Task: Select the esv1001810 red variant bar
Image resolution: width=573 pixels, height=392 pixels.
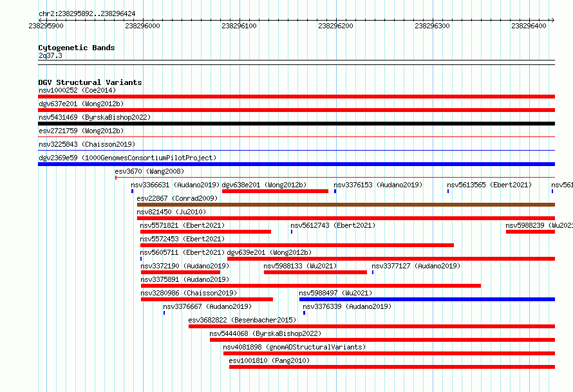Action: (392, 367)
